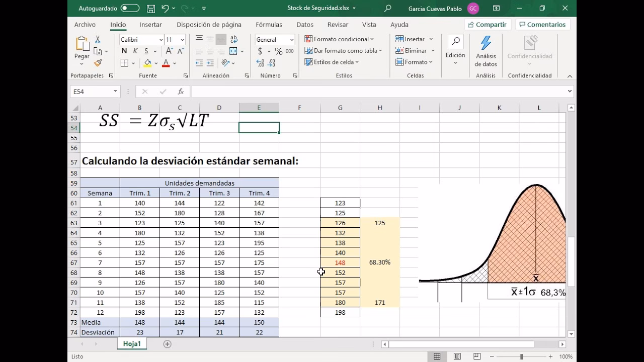Open the Datos ribbon tab
Viewport: 644px width, 362px height.
pyautogui.click(x=305, y=24)
